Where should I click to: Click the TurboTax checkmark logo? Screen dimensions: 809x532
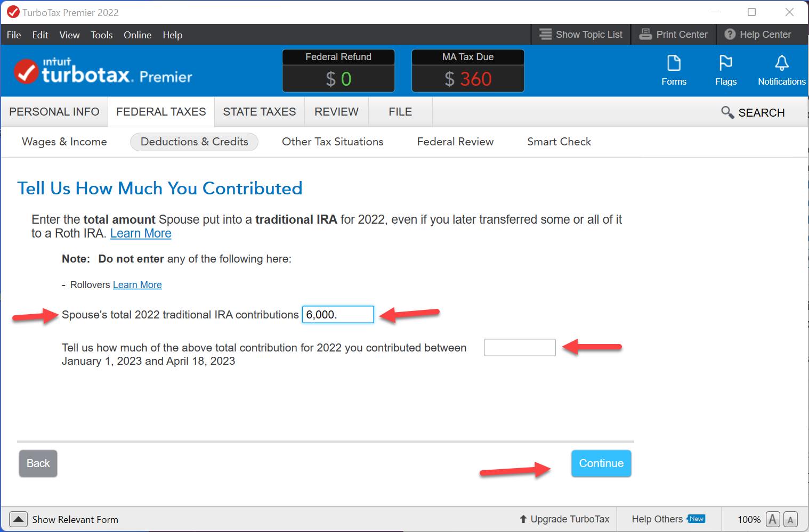tap(26, 71)
